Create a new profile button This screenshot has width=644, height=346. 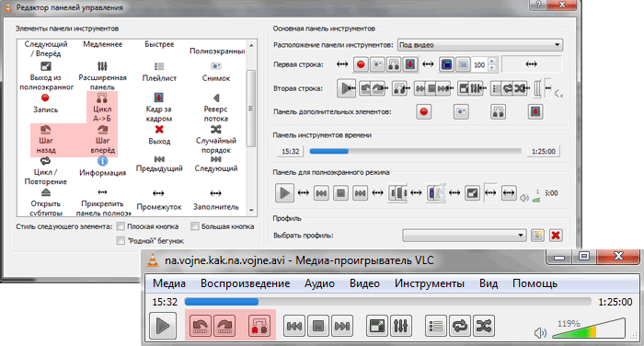click(x=536, y=236)
